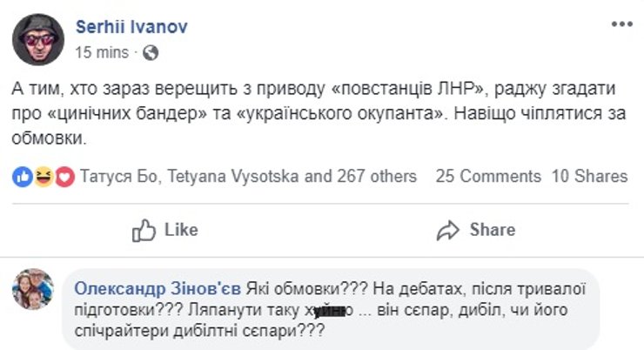Open Serhii Ivanov's profile picture
Screen dimensions: 644x350
pos(37,38)
